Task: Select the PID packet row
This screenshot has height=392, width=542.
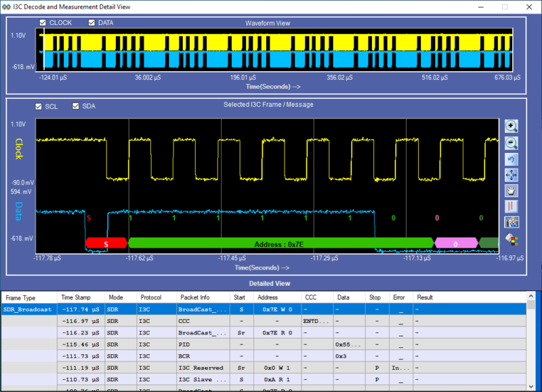Action: 185,345
